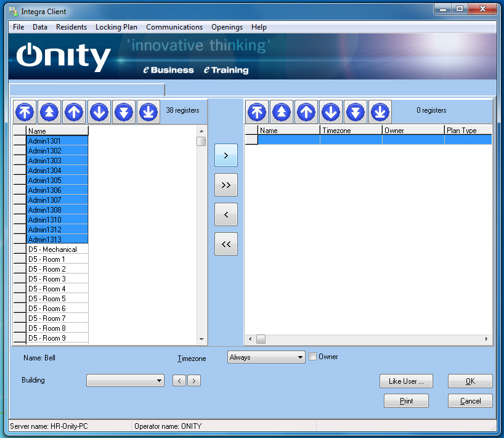Click next building arrow beside Building dropdown
This screenshot has width=504, height=438.
[x=194, y=381]
